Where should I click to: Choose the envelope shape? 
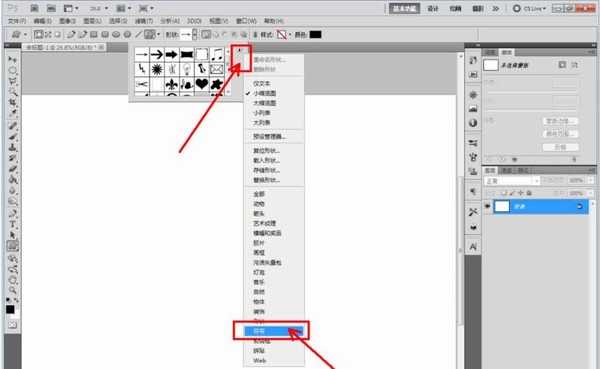217,69
